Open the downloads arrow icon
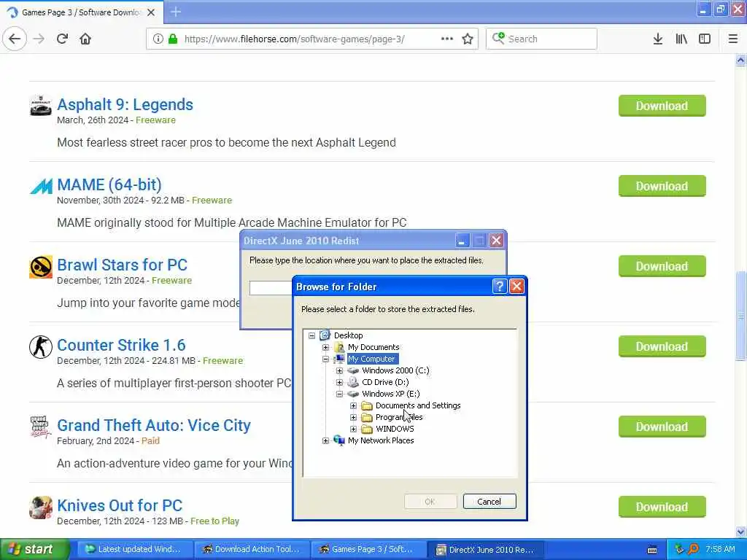The image size is (747, 560). point(658,39)
